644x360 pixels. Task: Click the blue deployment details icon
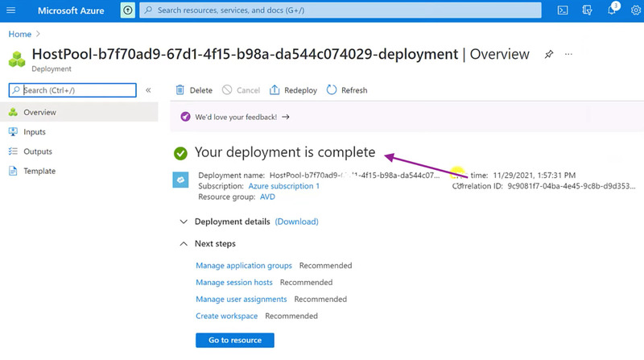(x=180, y=180)
